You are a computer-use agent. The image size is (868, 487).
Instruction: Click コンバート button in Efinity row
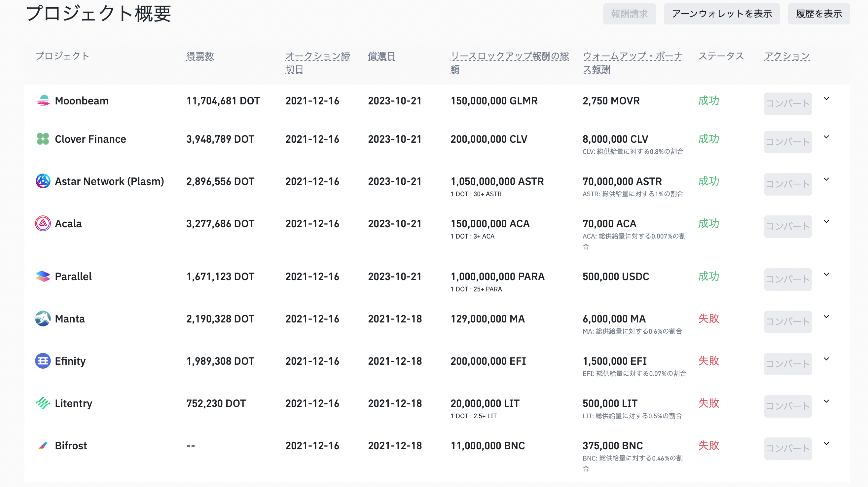[x=788, y=364]
